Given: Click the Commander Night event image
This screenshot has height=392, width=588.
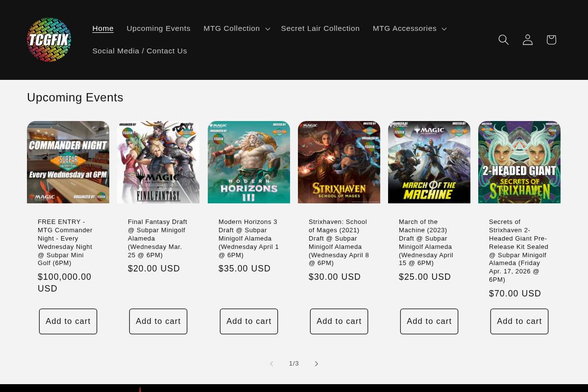Looking at the screenshot, I should point(68,162).
